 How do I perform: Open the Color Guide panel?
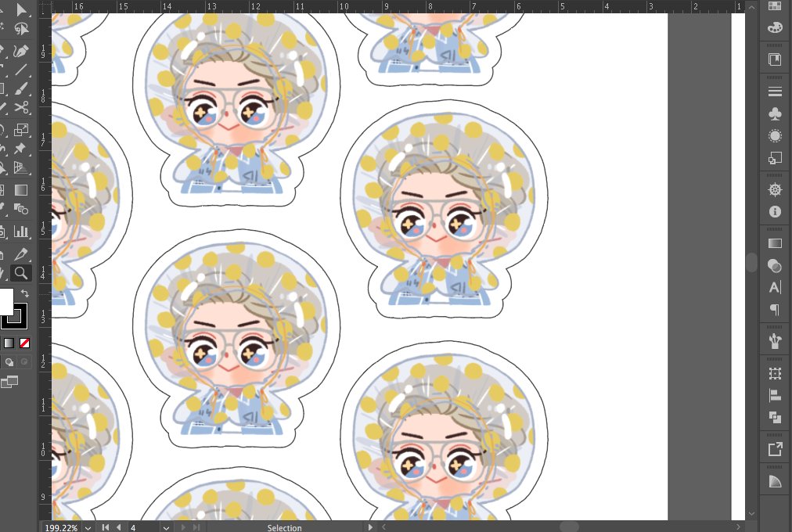tap(775, 481)
